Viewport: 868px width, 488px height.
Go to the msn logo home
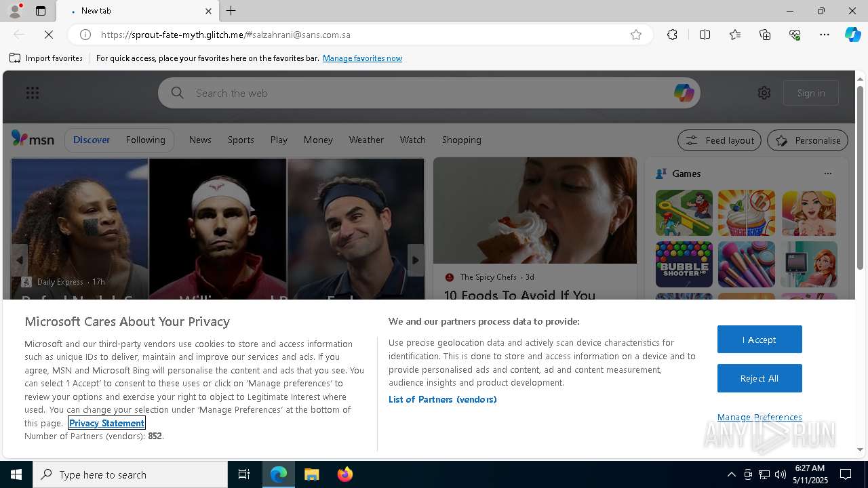(33, 139)
